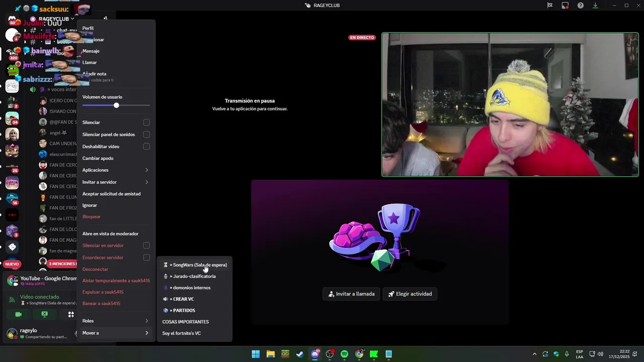This screenshot has width=644, height=362.
Task: Check the Deshabilitar vídeo checkbox
Action: coord(146,147)
